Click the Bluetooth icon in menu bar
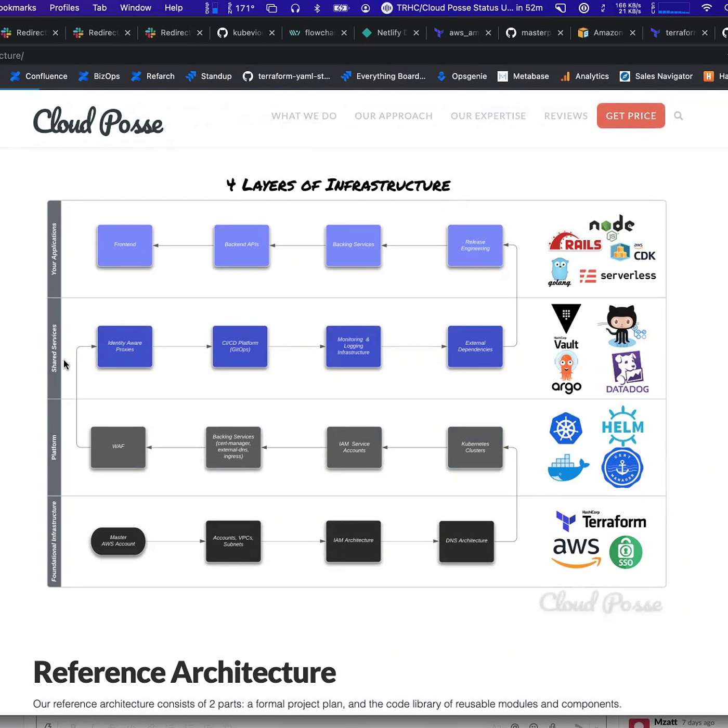Viewport: 728px width, 728px height. point(317,8)
